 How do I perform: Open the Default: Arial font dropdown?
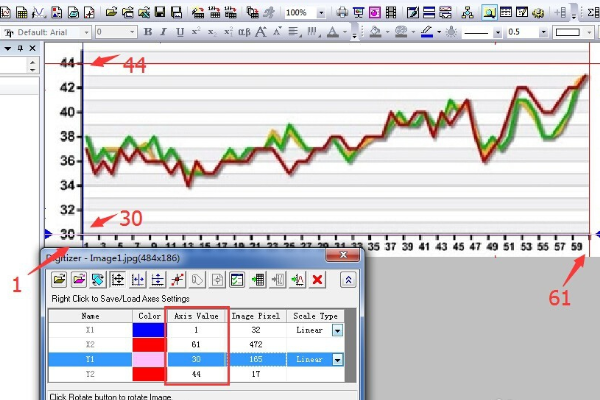[x=86, y=32]
